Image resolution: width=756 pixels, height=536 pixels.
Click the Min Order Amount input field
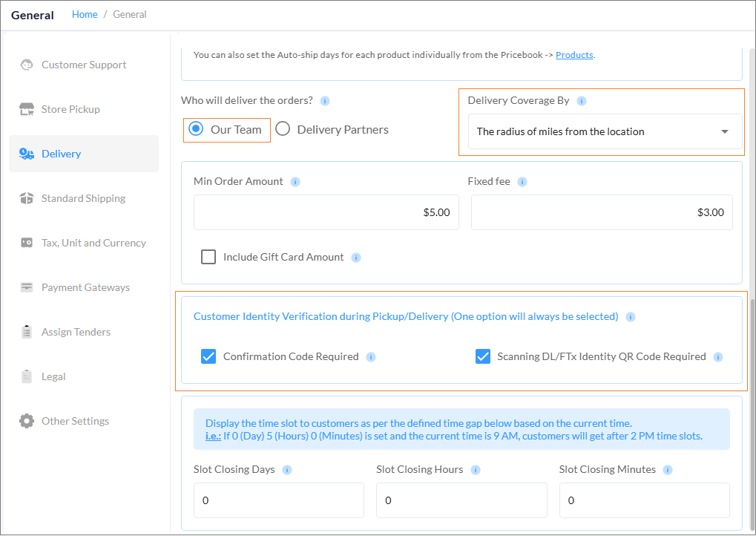[326, 212]
